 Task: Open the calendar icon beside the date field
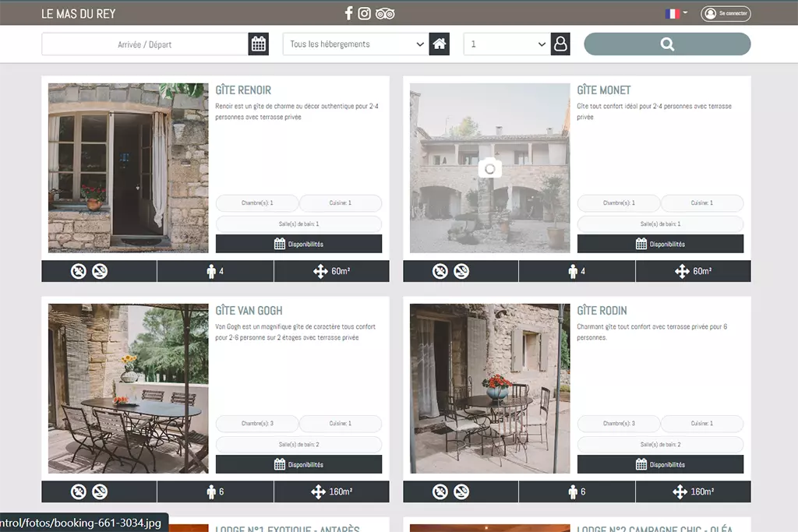[x=259, y=44]
